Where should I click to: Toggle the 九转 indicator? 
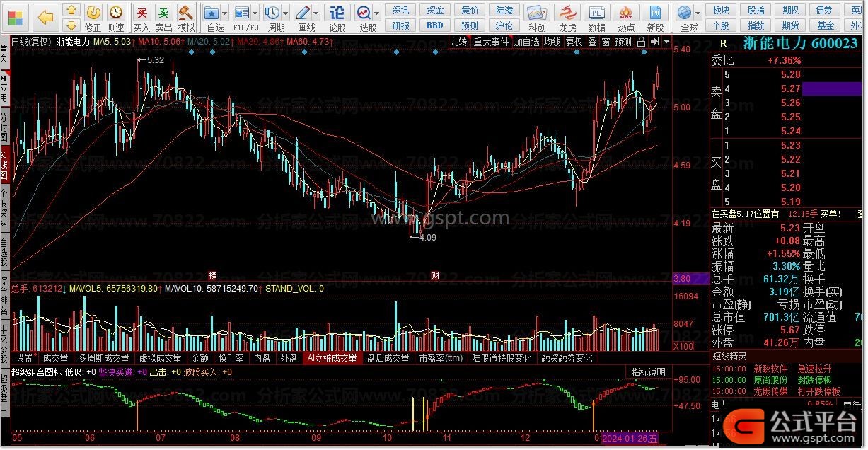(x=459, y=42)
